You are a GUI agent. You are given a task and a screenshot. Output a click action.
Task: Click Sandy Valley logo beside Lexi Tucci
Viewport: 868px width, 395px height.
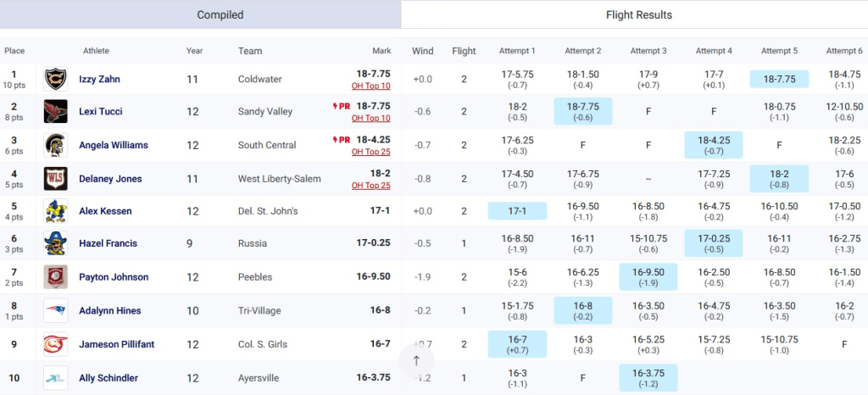(x=56, y=112)
